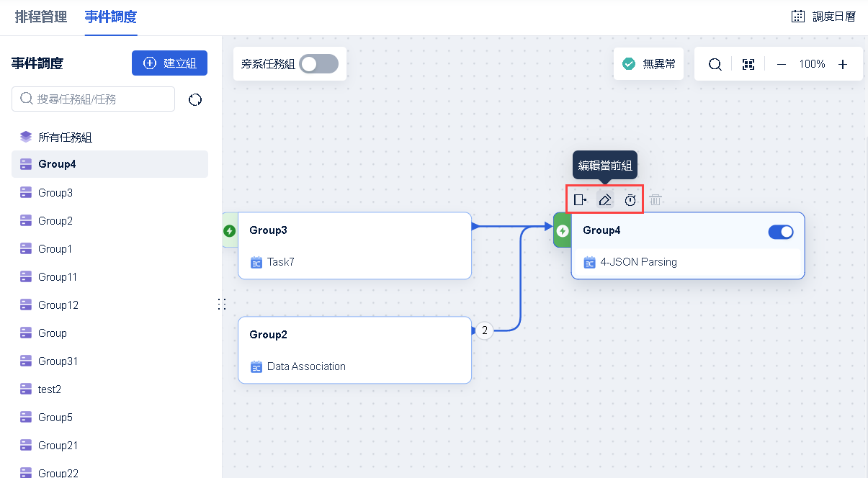
Task: Click the edit current group pencil icon
Action: click(x=605, y=200)
